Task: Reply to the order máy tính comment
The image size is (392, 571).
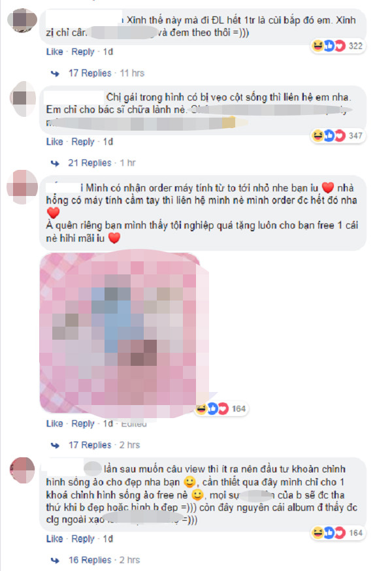Action: point(83,424)
